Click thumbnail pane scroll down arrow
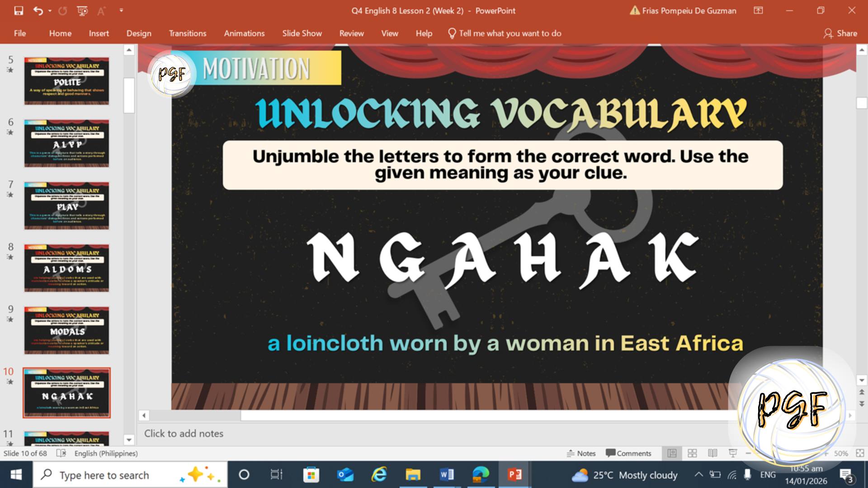The image size is (868, 488). pyautogui.click(x=129, y=440)
